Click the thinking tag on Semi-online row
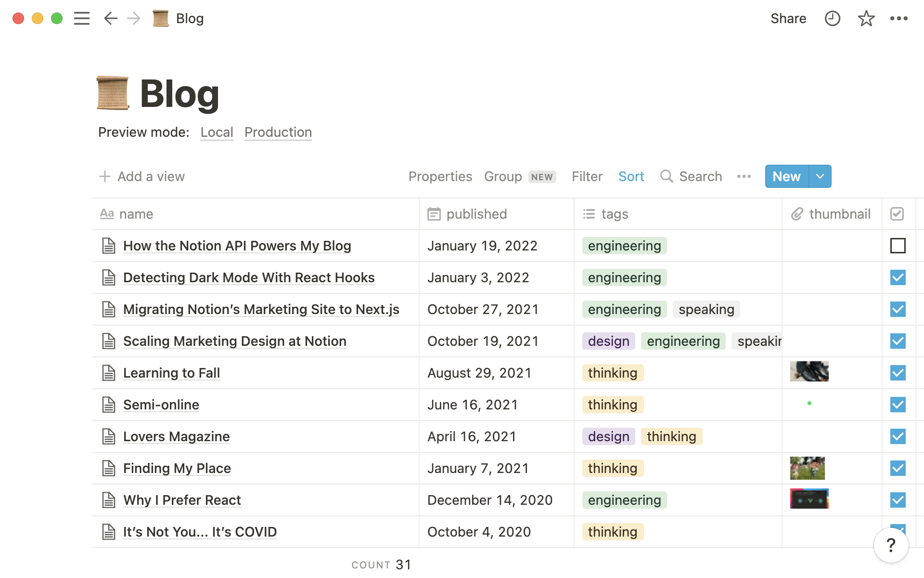Image resolution: width=924 pixels, height=578 pixels. coord(613,405)
